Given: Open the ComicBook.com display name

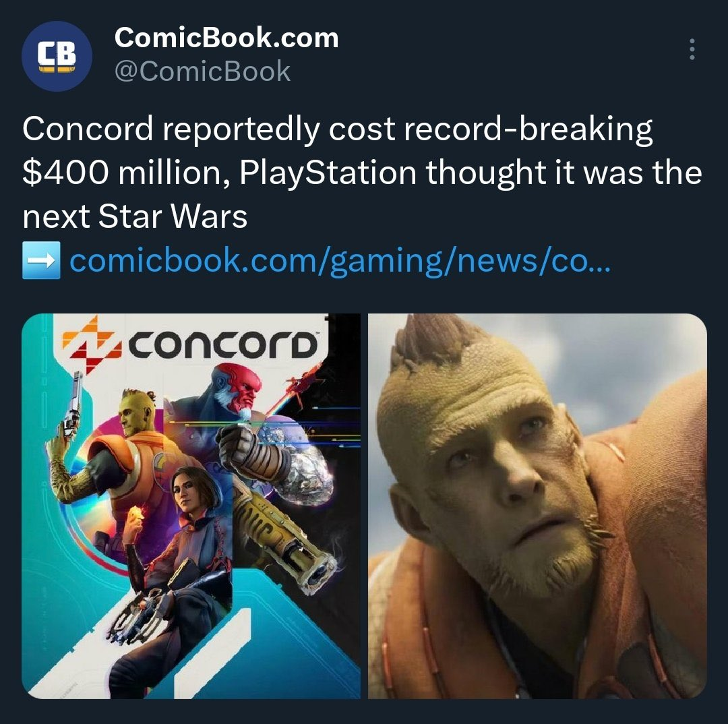Looking at the screenshot, I should [226, 38].
